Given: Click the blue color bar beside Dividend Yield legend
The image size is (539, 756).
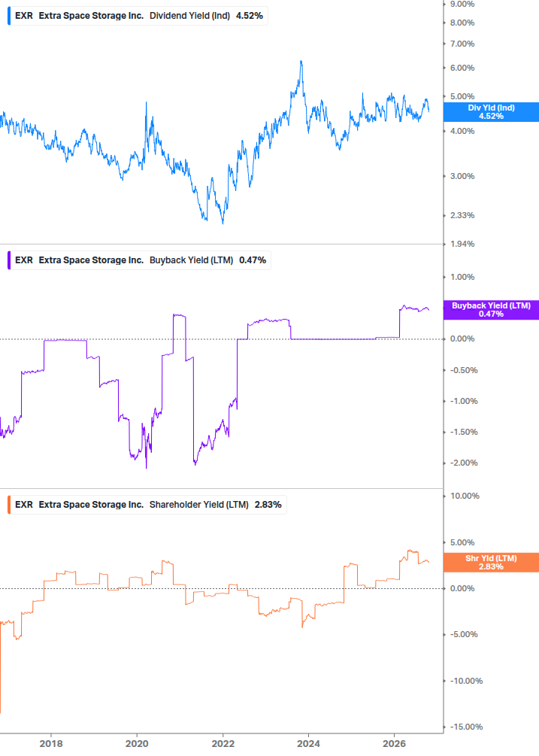Looking at the screenshot, I should coord(9,16).
